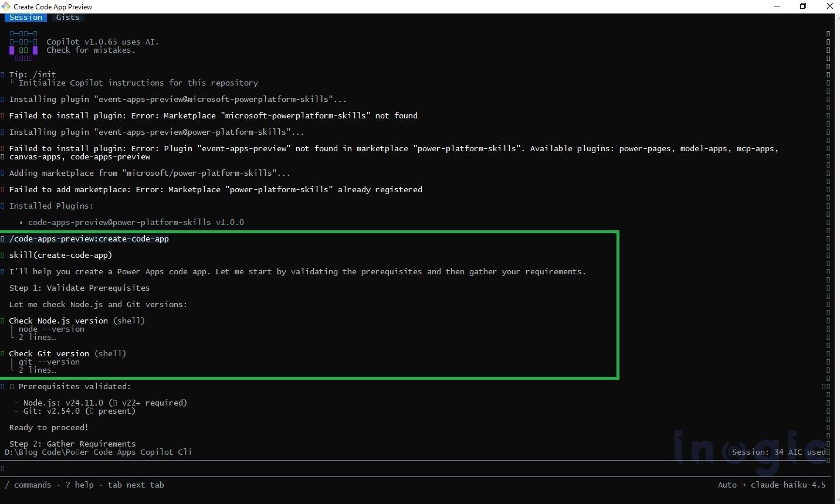Image resolution: width=840 pixels, height=504 pixels.
Task: Select the 'node --version' command text
Action: click(x=52, y=329)
